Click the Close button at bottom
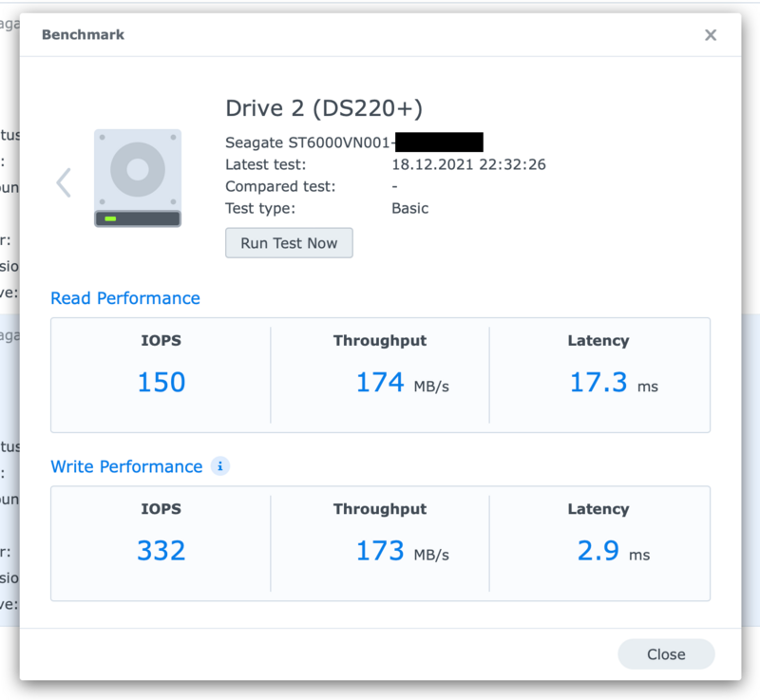The height and width of the screenshot is (700, 760). [x=666, y=654]
